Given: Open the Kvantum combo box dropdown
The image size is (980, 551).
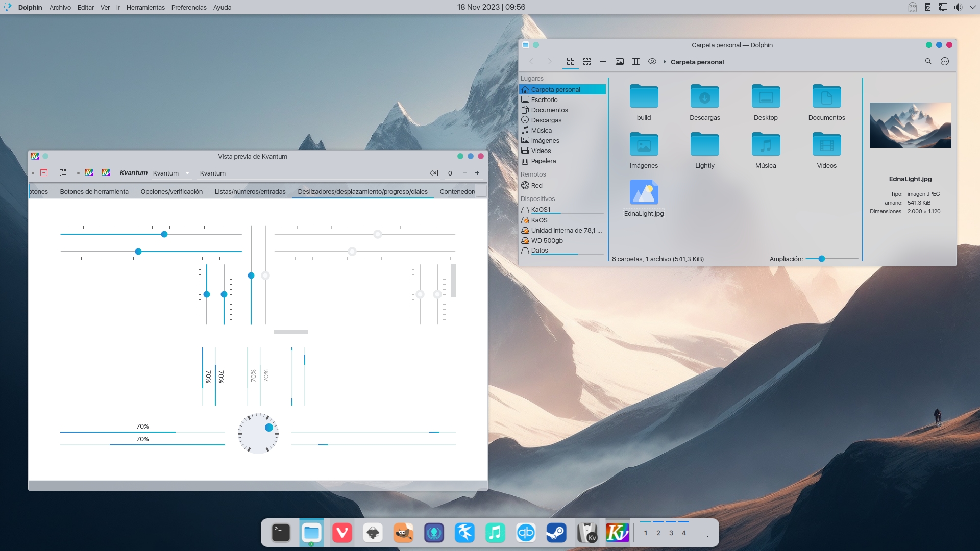Looking at the screenshot, I should click(171, 173).
